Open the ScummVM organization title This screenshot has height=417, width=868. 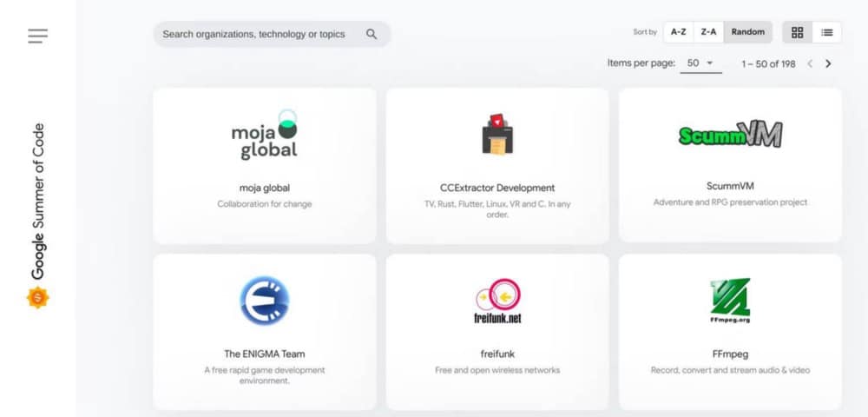(x=730, y=186)
